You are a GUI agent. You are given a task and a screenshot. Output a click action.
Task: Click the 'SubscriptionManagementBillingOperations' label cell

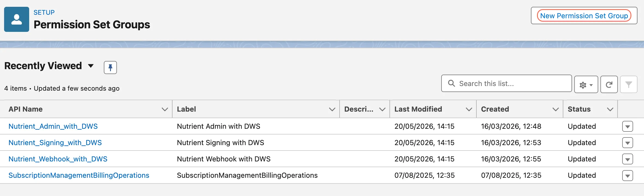click(247, 175)
